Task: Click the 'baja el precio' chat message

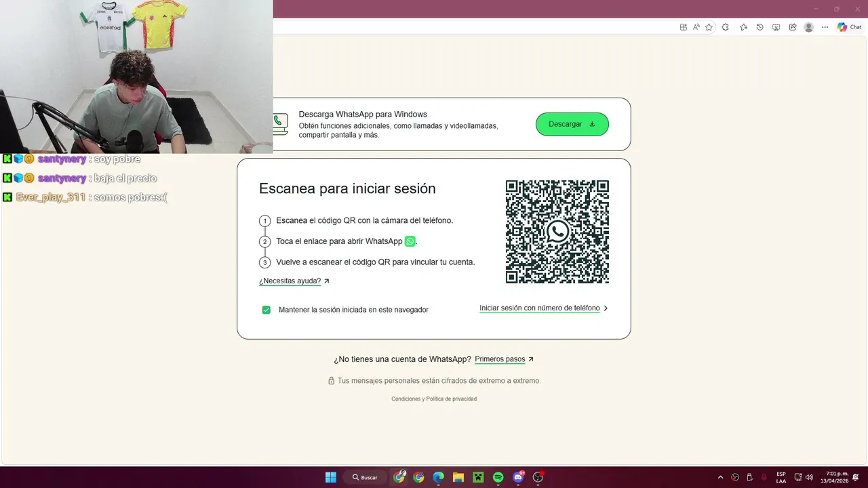Action: [125, 178]
